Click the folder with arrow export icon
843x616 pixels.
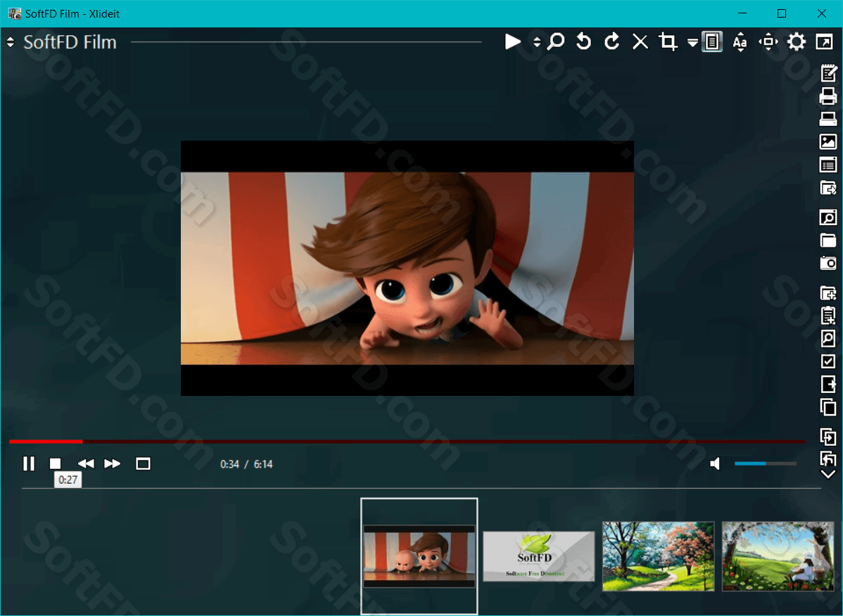pos(828,188)
